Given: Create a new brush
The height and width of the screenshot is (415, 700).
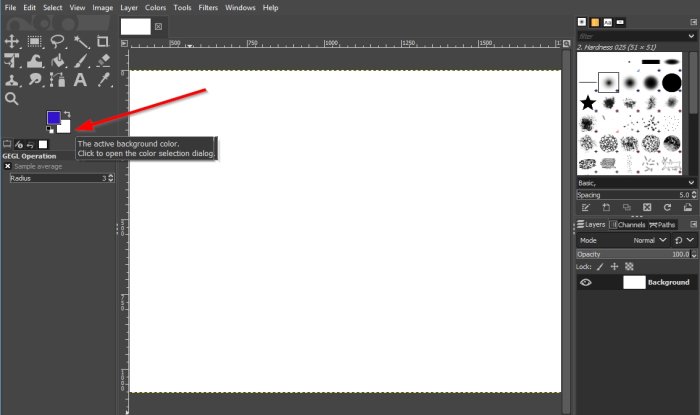Looking at the screenshot, I should (606, 208).
